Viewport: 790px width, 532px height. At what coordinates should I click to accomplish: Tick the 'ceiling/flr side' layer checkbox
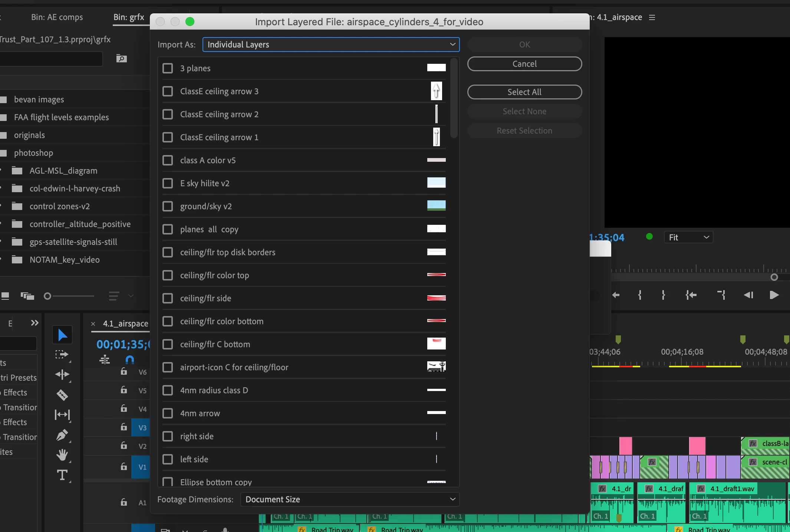(168, 298)
